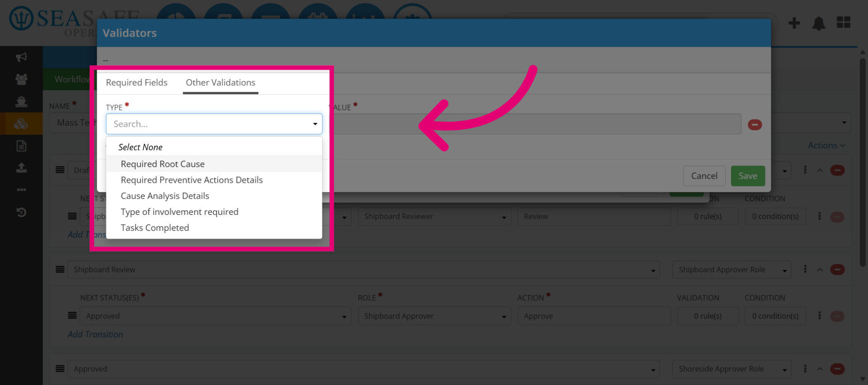Switch to the Required Fields tab
The image size is (868, 385).
tap(137, 82)
